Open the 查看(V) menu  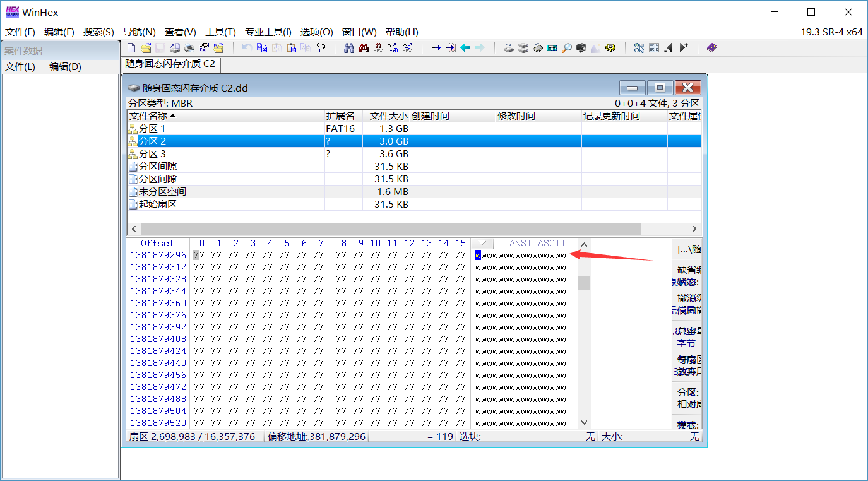(x=181, y=32)
